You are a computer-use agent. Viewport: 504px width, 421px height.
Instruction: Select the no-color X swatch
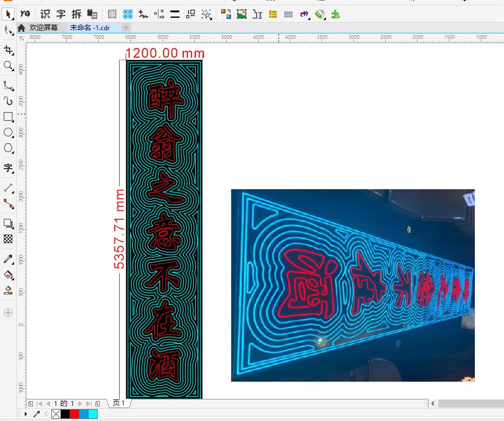pos(56,414)
